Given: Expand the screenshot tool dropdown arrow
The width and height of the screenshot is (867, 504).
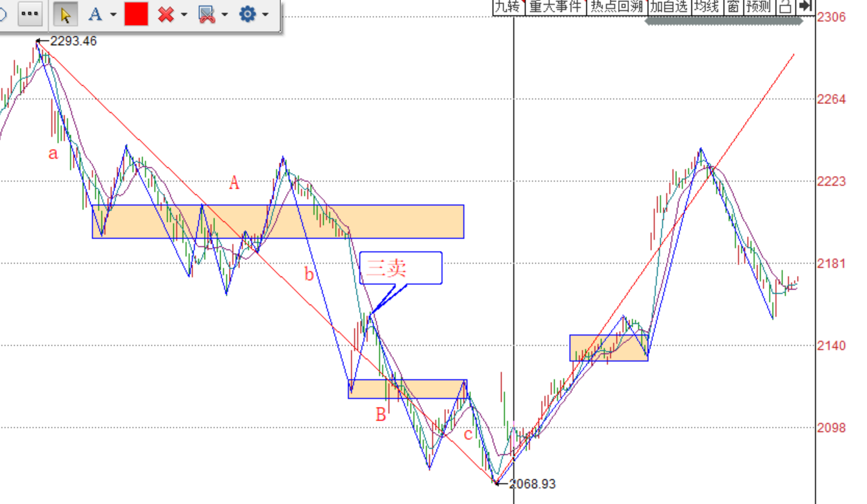Looking at the screenshot, I should pyautogui.click(x=225, y=15).
